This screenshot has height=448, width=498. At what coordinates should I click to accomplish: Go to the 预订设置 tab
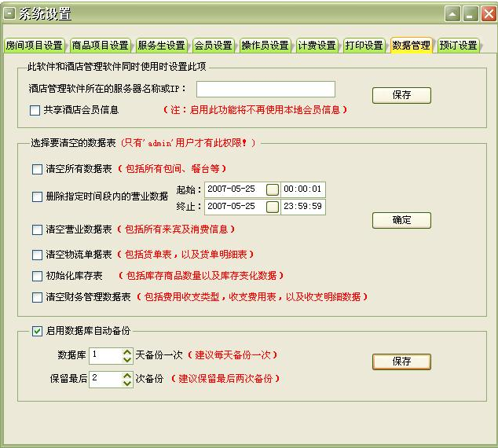point(458,45)
